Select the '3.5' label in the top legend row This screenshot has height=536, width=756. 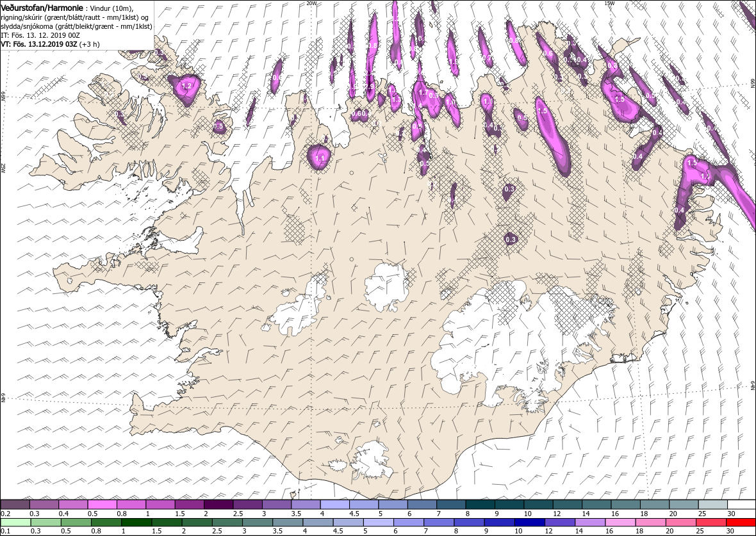coord(295,514)
